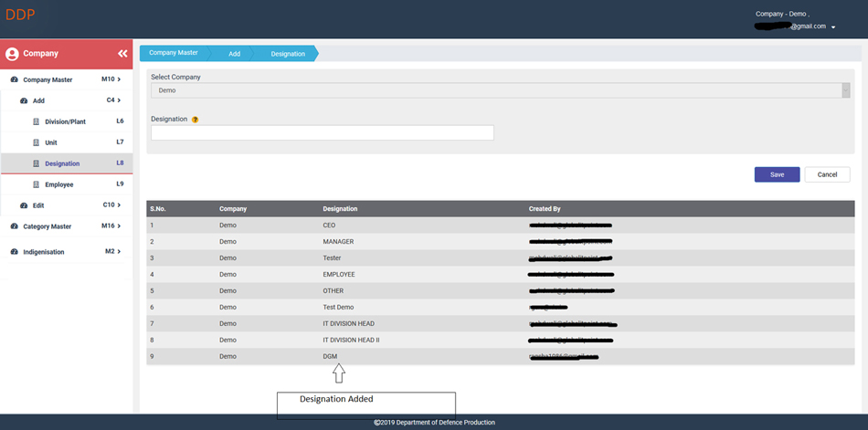The image size is (868, 430).
Task: Click the Unit building icon in sidebar
Action: [x=37, y=142]
